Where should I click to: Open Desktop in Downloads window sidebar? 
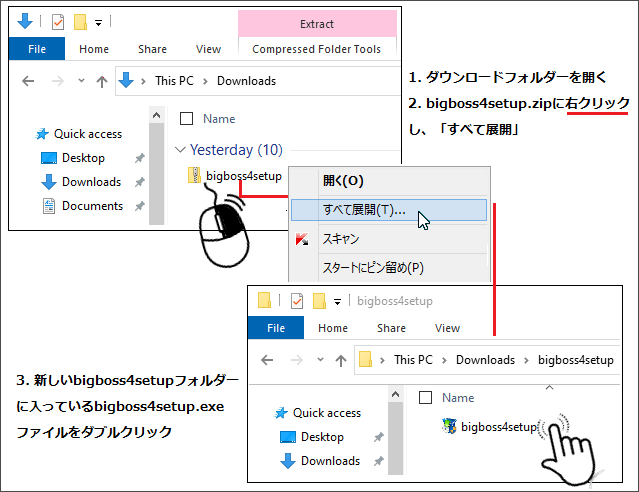pos(83,158)
